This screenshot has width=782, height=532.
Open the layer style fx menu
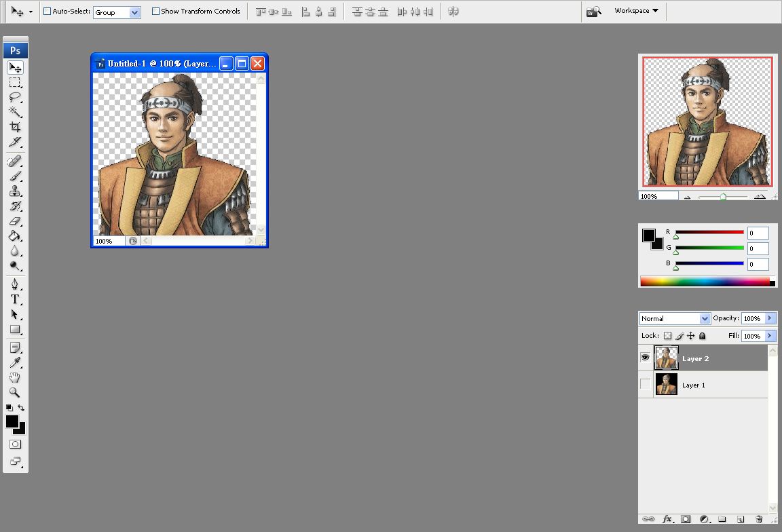pyautogui.click(x=668, y=519)
